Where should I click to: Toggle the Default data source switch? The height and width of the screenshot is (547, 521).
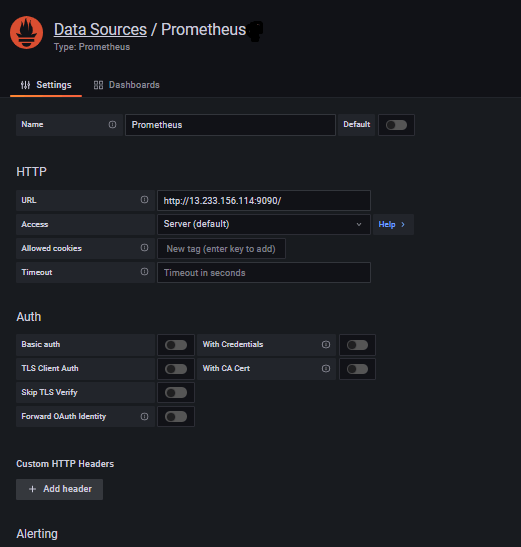coord(396,125)
